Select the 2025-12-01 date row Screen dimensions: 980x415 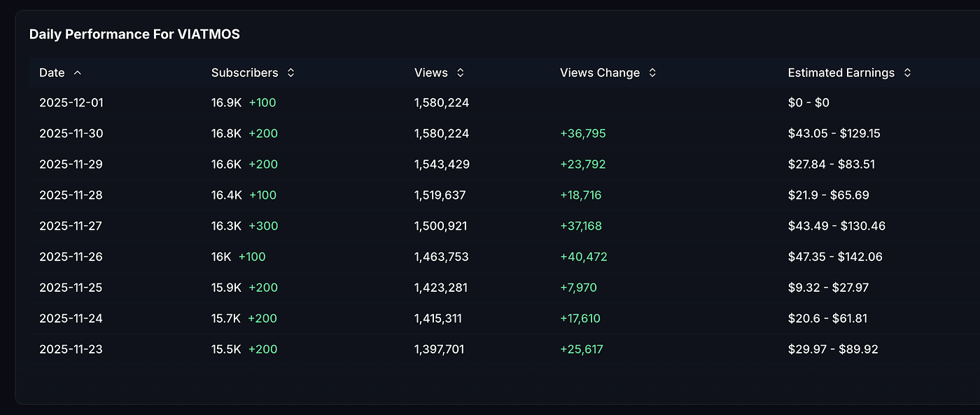pyautogui.click(x=71, y=103)
